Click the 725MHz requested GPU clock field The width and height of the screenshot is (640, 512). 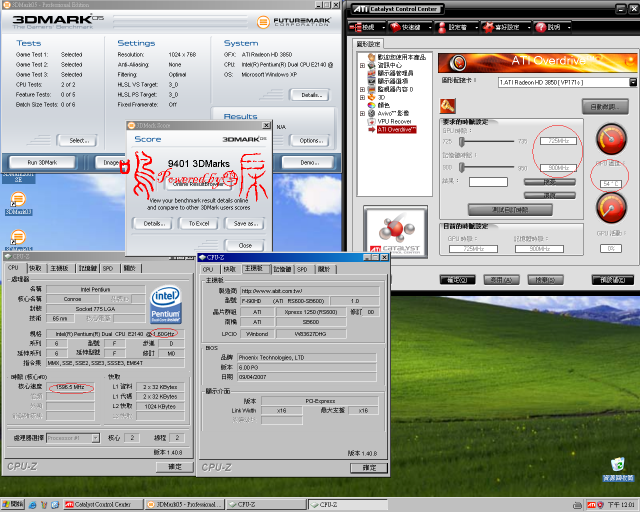click(558, 141)
